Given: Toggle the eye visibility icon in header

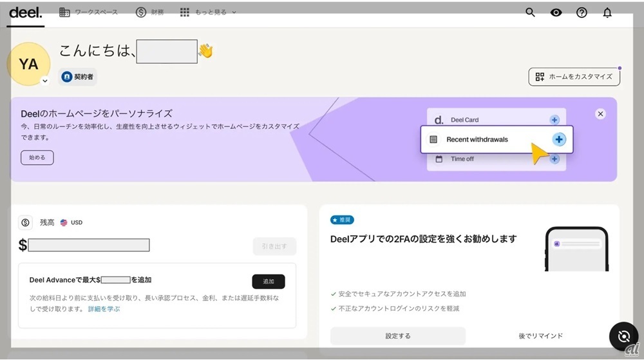Looking at the screenshot, I should click(556, 12).
